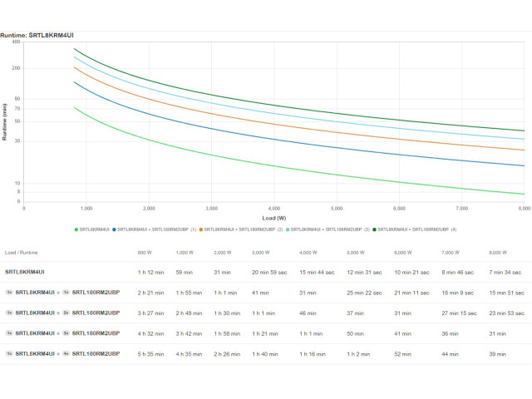The height and width of the screenshot is (399, 532).
Task: Click the '7 min 34 sec' cell
Action: tap(505, 273)
